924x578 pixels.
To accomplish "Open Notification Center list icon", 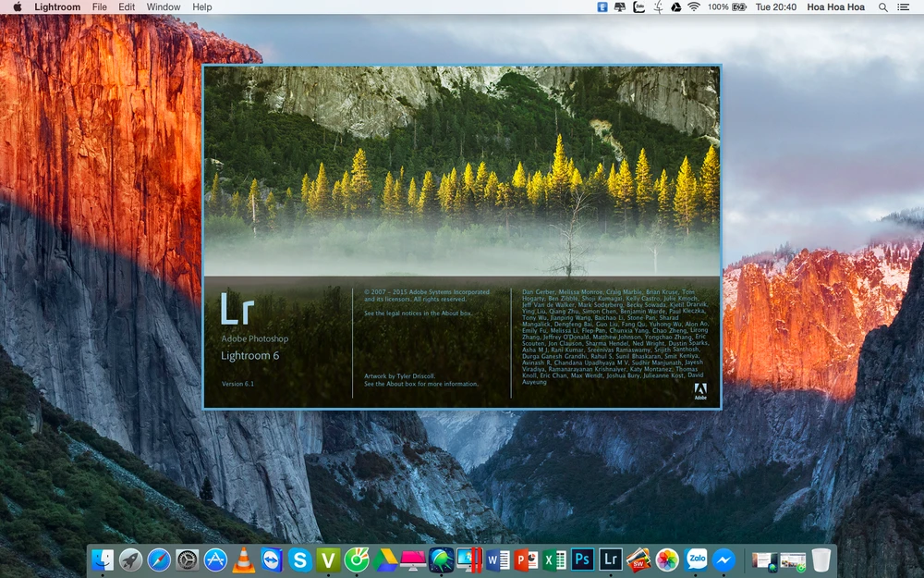I will point(904,7).
